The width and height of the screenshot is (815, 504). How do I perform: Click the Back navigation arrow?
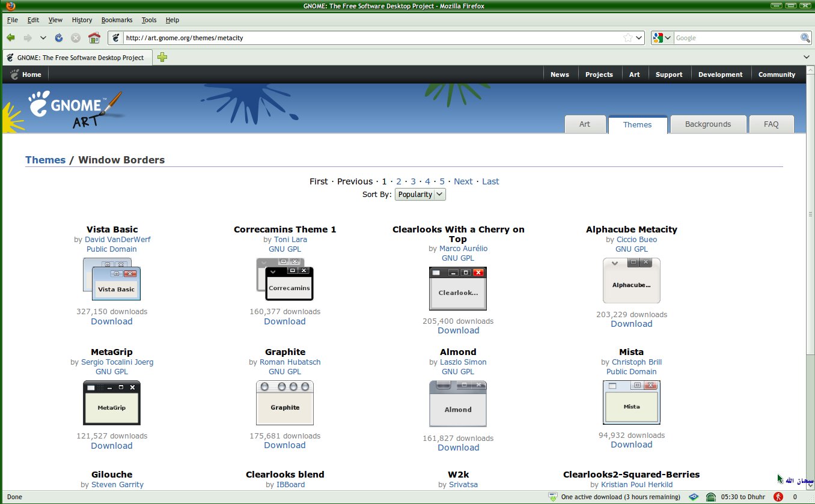click(x=11, y=37)
